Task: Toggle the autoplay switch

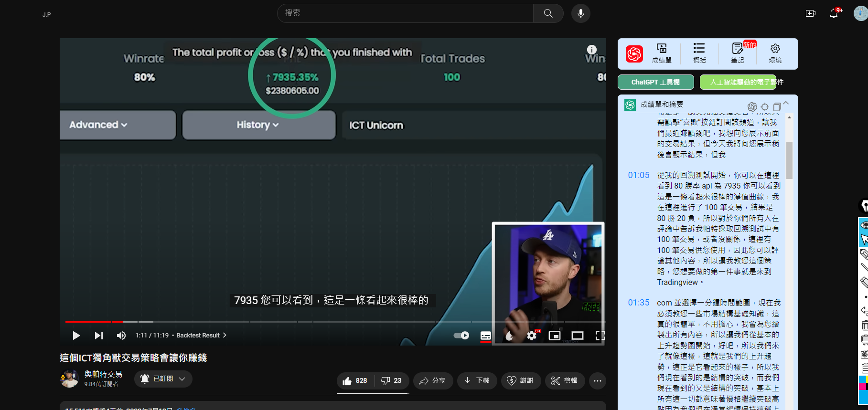Action: click(x=461, y=336)
